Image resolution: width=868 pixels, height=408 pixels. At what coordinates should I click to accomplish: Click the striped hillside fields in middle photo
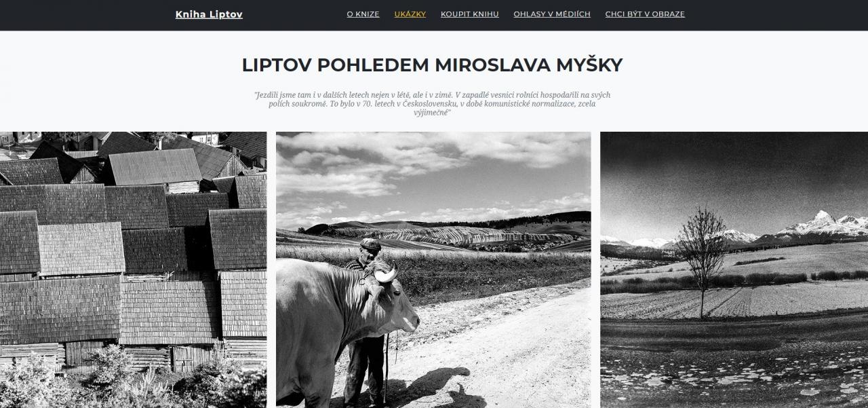coord(461,234)
